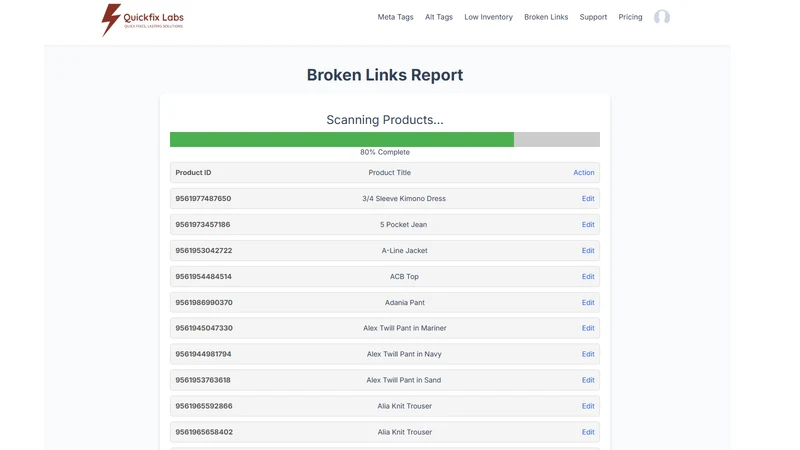Image resolution: width=800 pixels, height=450 pixels.
Task: Open the Support page
Action: [593, 17]
